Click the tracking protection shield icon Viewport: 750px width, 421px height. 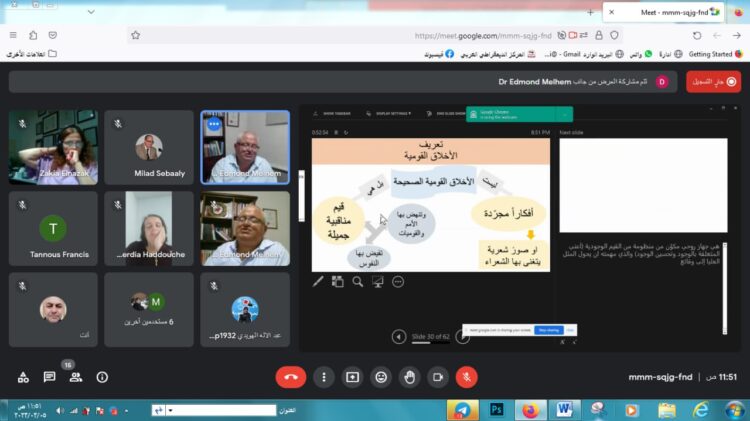click(615, 35)
